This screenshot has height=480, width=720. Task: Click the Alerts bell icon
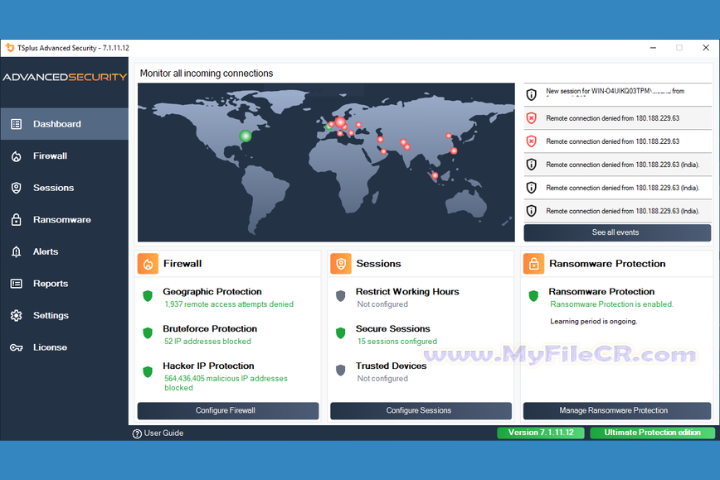click(16, 252)
